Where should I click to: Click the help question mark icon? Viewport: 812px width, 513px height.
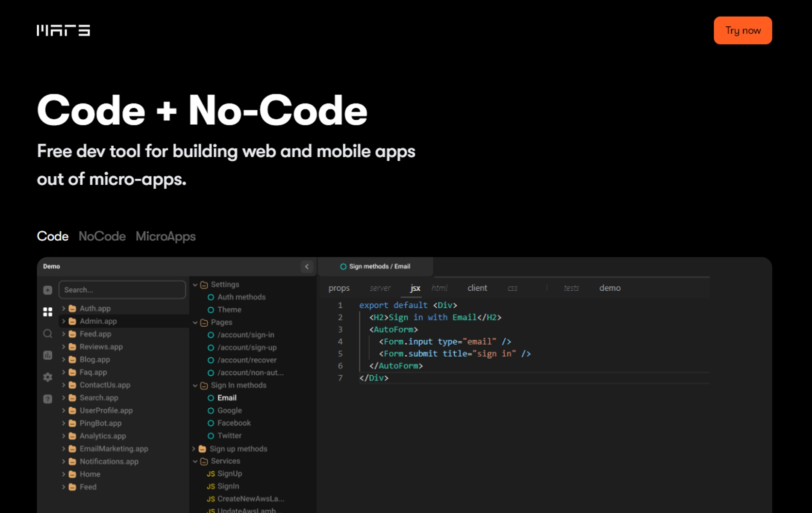click(x=47, y=398)
